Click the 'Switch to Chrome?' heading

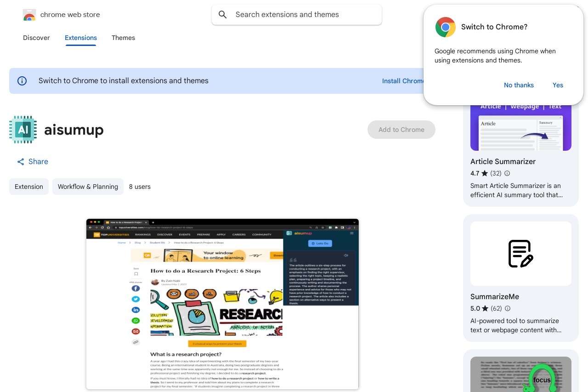pyautogui.click(x=494, y=27)
